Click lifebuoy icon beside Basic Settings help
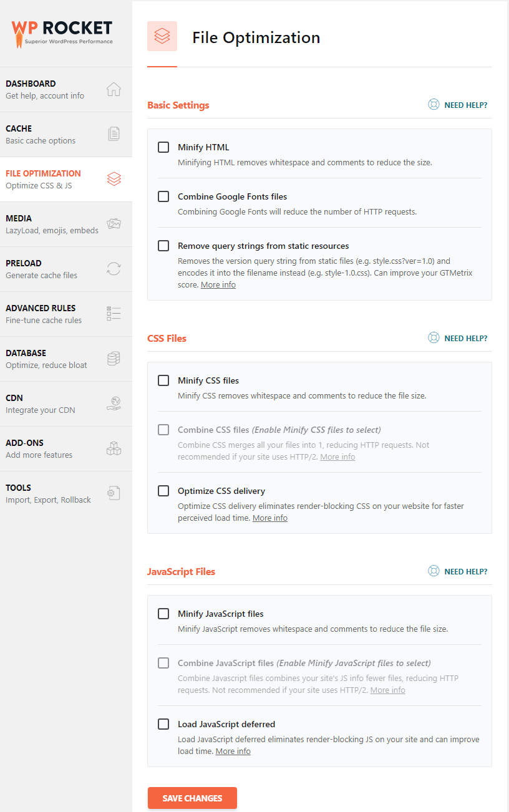This screenshot has width=509, height=812. tap(434, 105)
